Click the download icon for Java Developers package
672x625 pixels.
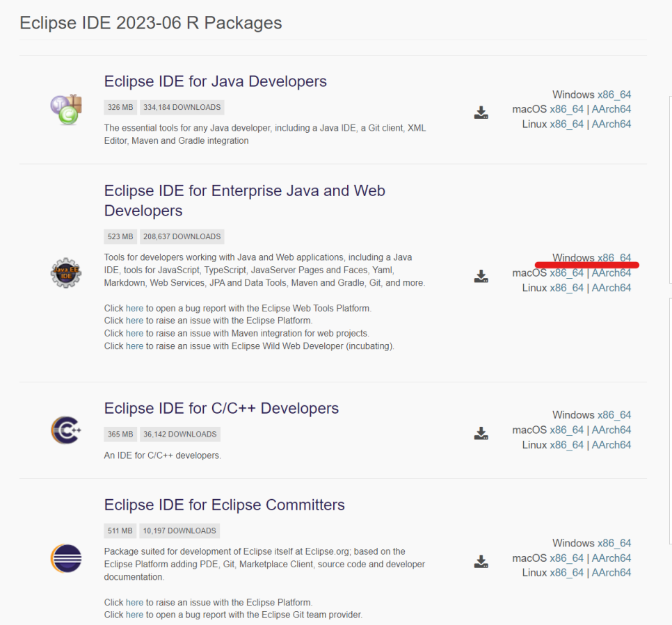pos(481,113)
